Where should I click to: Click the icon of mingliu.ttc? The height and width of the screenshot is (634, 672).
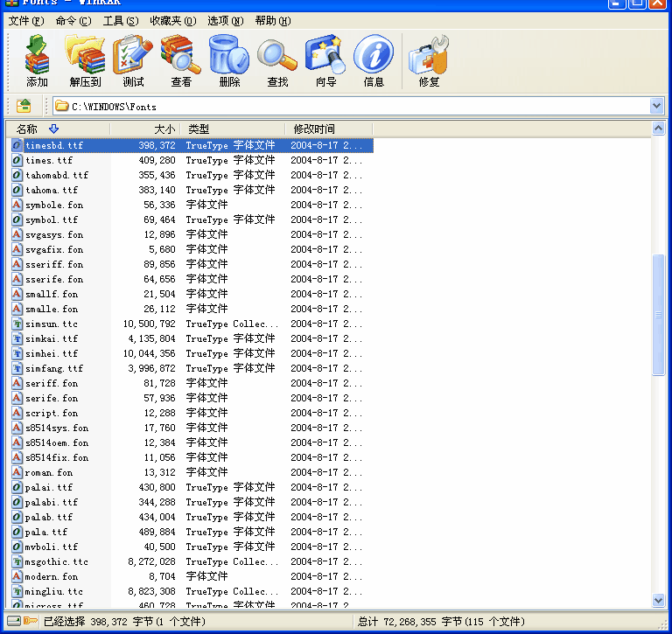click(x=17, y=591)
